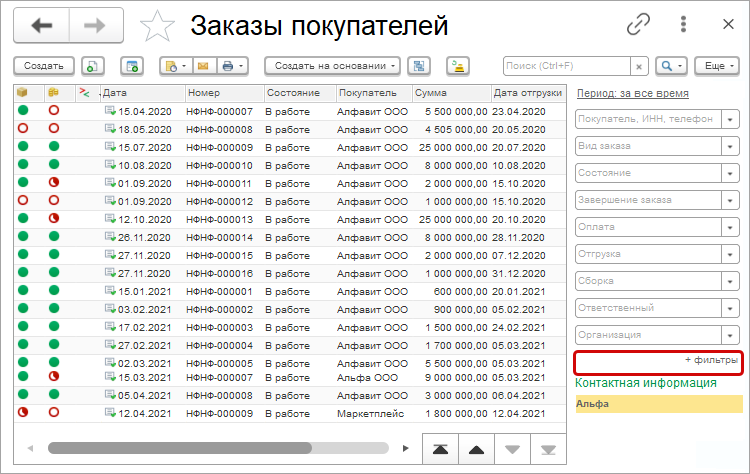
Task: Select the Альфа ООО buyer cell
Action: click(367, 377)
